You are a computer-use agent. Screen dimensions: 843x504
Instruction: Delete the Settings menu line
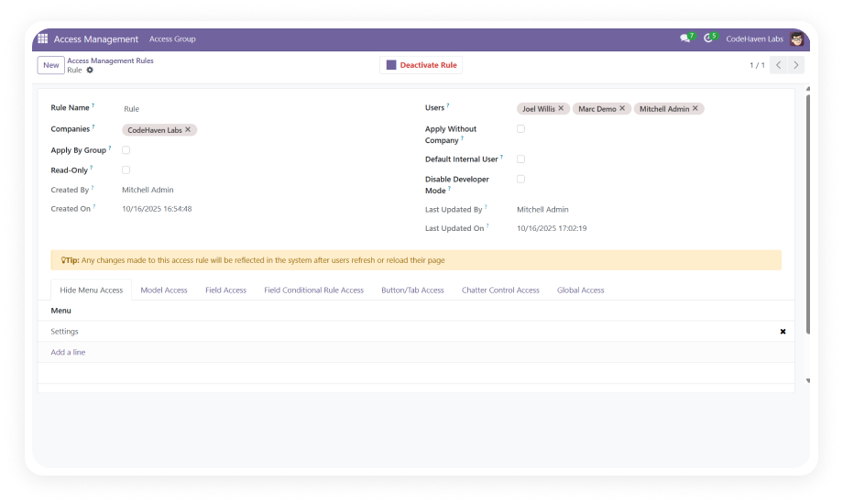tap(783, 332)
